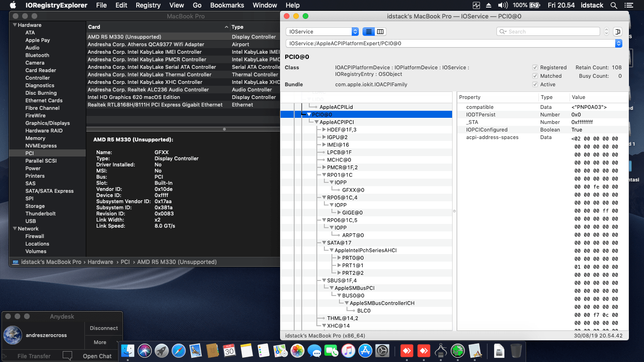
Task: Click Open Chat in Anydesk
Action: [x=97, y=356]
